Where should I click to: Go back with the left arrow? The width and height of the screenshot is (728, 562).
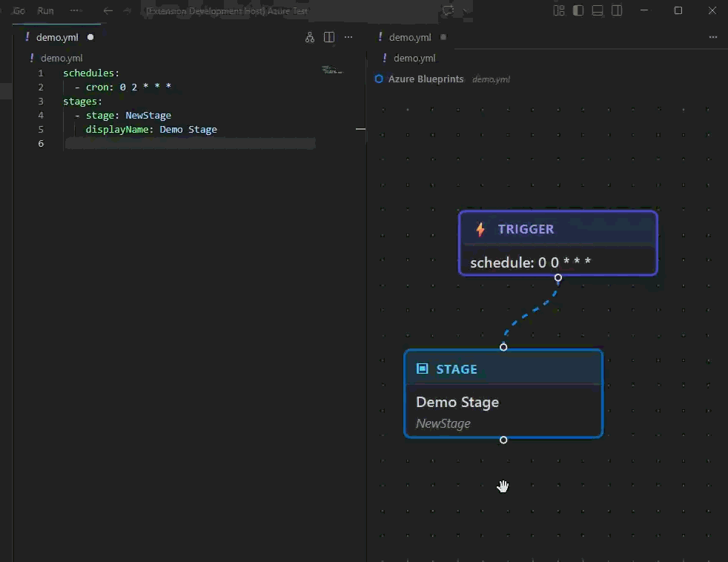click(x=107, y=10)
